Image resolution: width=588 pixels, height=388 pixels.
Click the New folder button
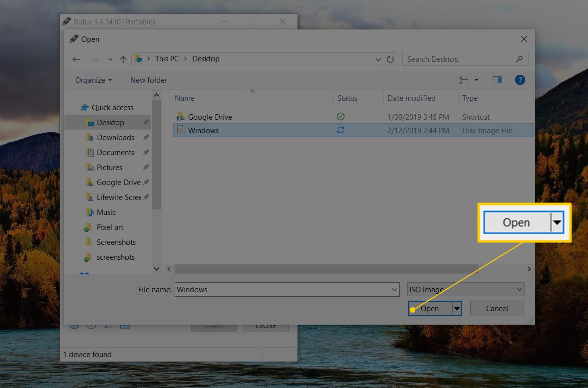click(x=149, y=80)
